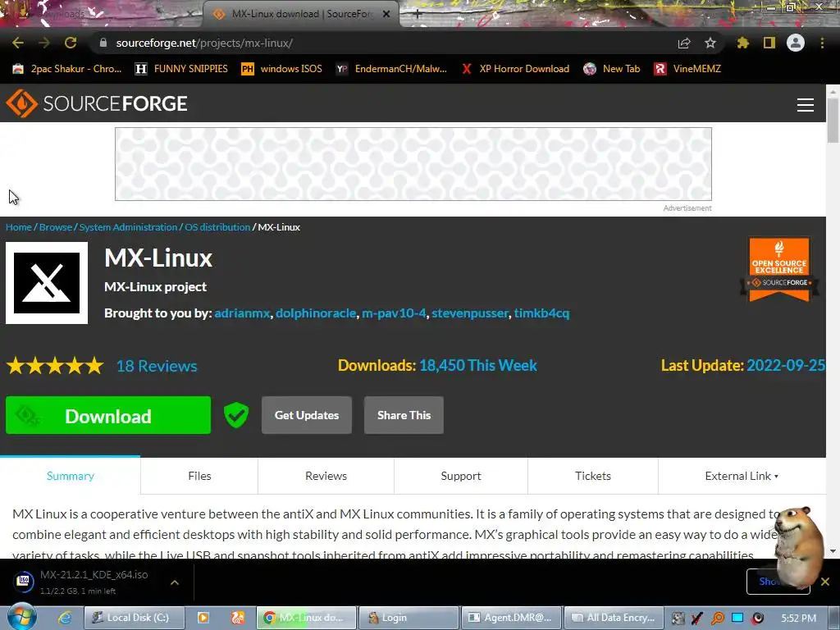Viewport: 840px width, 630px height.
Task: Open the SourceForge hamburger menu
Action: point(806,104)
